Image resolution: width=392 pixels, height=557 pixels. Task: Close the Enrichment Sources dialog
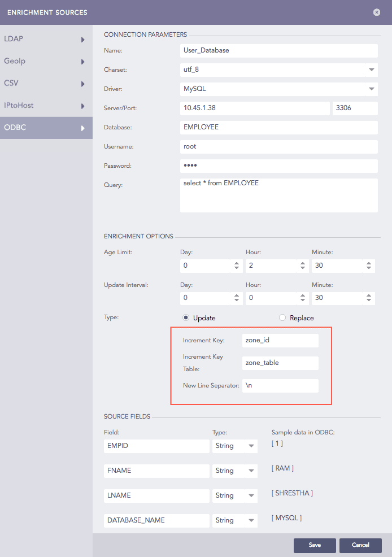[x=377, y=12]
